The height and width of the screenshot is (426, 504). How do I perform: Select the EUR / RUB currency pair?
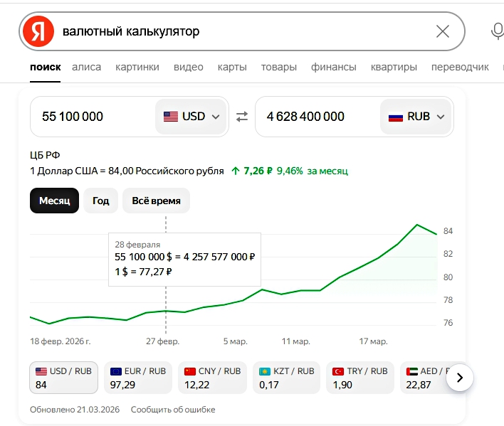click(138, 378)
